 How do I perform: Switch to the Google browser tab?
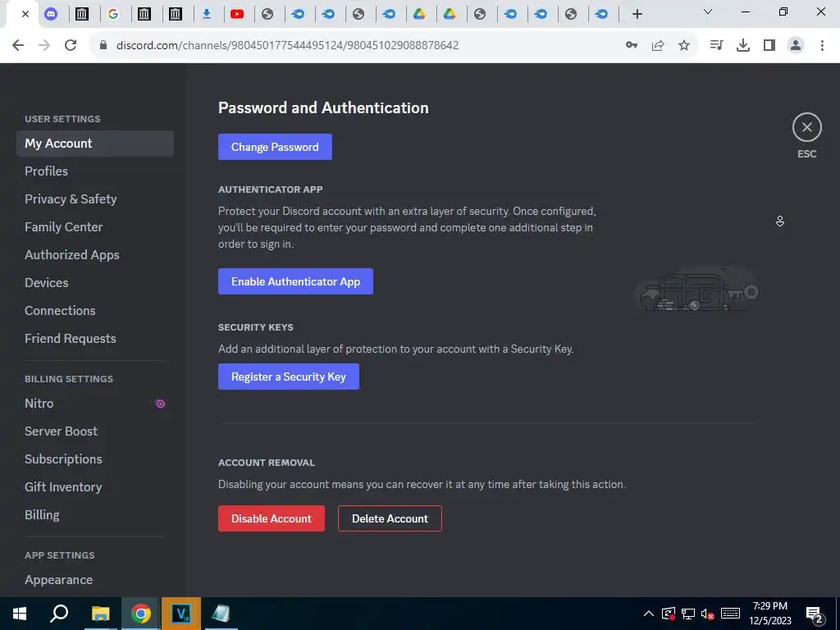point(113,15)
